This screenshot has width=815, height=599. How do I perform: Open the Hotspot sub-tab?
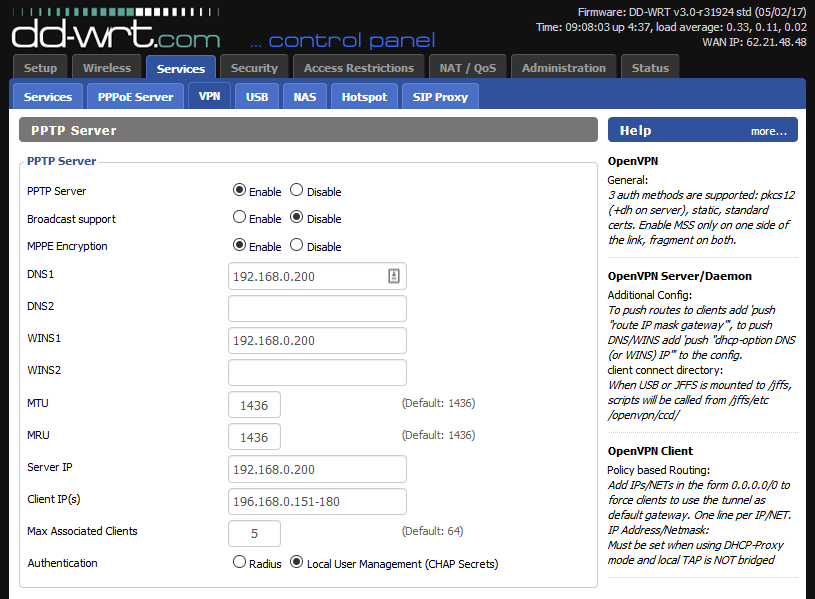(x=364, y=97)
